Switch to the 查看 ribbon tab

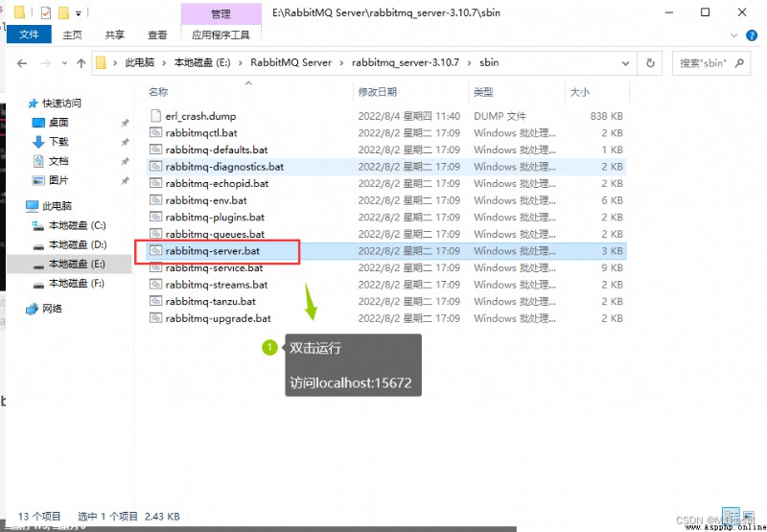coord(157,35)
